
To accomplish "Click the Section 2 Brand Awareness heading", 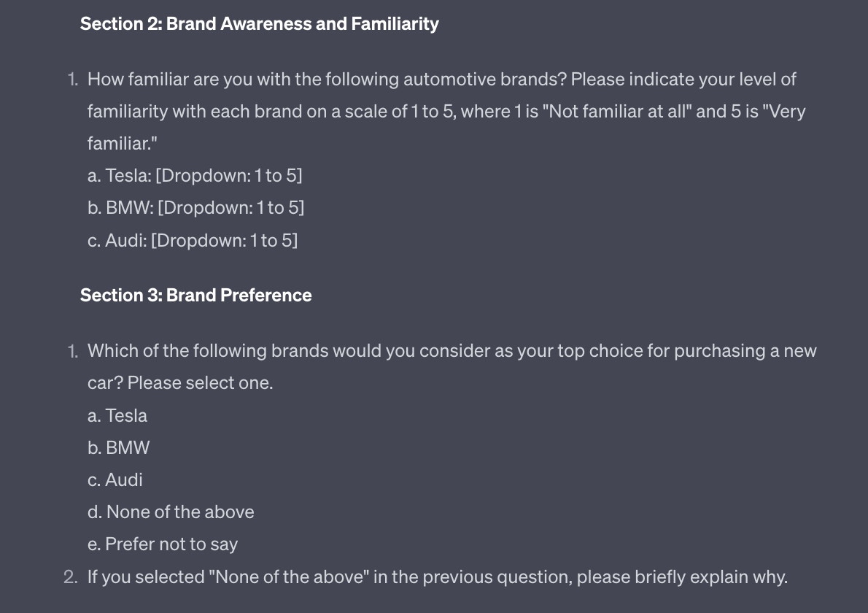I will click(x=259, y=24).
